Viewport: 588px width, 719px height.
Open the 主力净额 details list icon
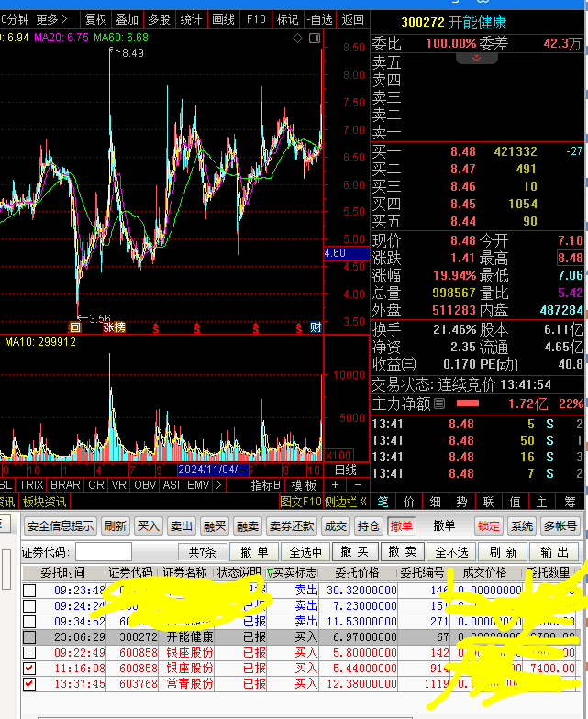[x=439, y=404]
